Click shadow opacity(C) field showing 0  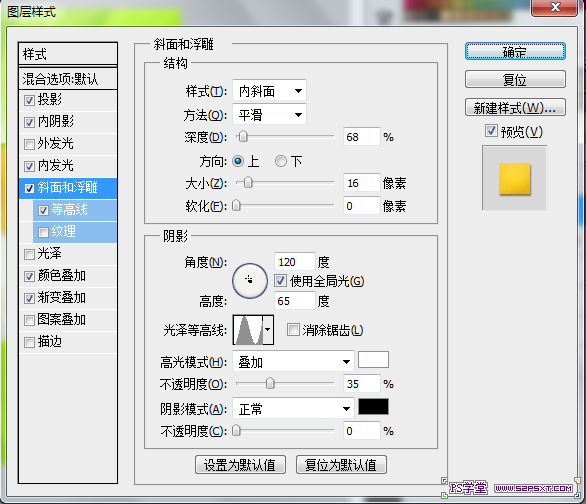(x=362, y=431)
